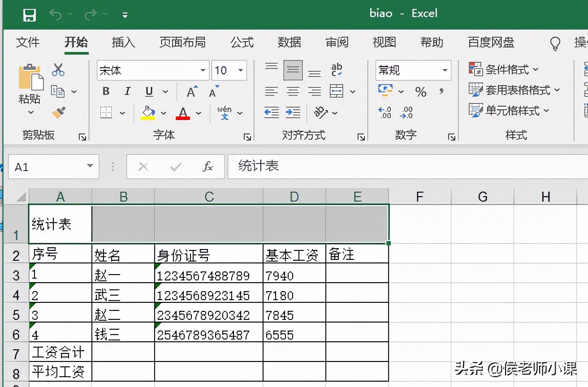This screenshot has height=387, width=588.
Task: Switch to the 插入 tab
Action: click(x=123, y=43)
